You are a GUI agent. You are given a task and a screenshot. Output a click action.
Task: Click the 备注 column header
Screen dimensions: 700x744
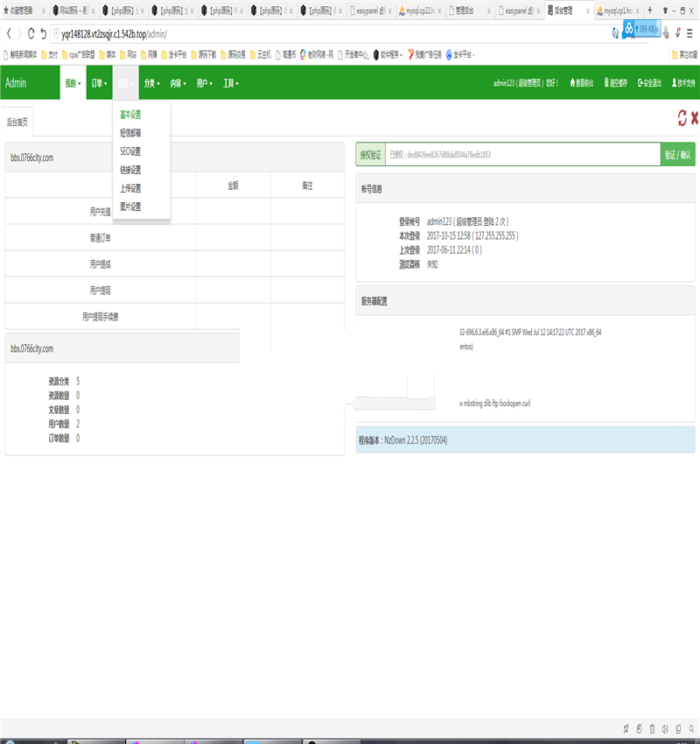[x=307, y=186]
